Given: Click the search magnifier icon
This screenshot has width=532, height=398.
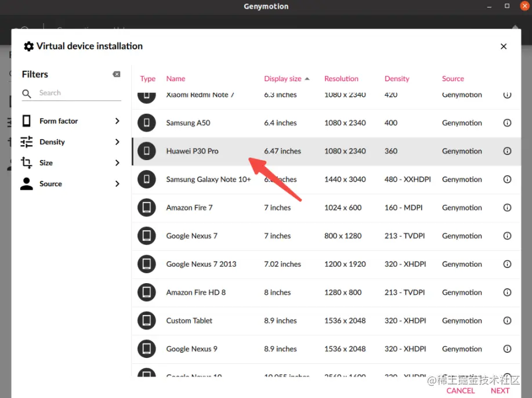Looking at the screenshot, I should click(x=27, y=93).
